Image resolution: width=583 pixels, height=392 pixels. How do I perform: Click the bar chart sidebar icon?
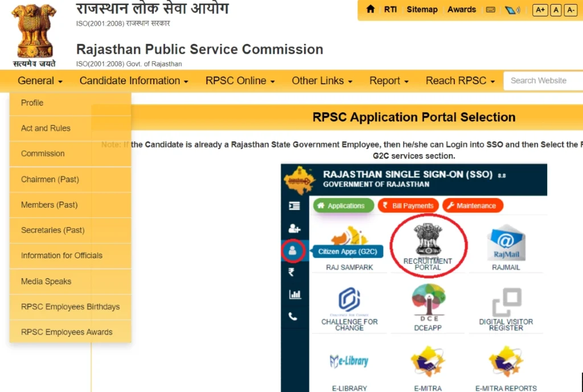click(x=295, y=294)
